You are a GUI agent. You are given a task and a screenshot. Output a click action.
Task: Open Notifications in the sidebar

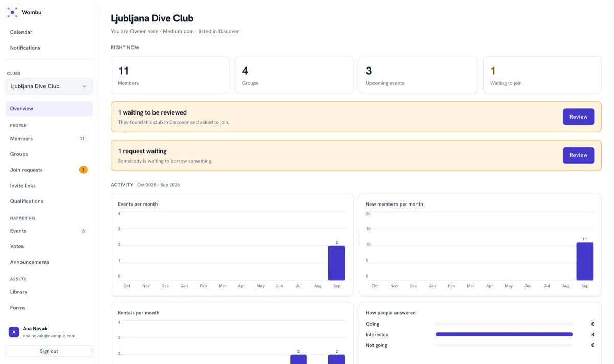[x=49, y=48]
